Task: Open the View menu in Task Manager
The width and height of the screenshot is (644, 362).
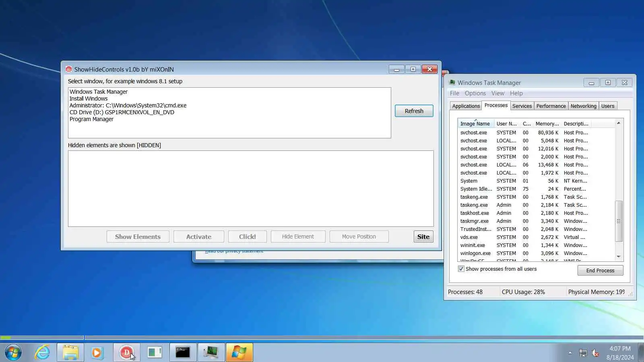Action: pyautogui.click(x=498, y=93)
